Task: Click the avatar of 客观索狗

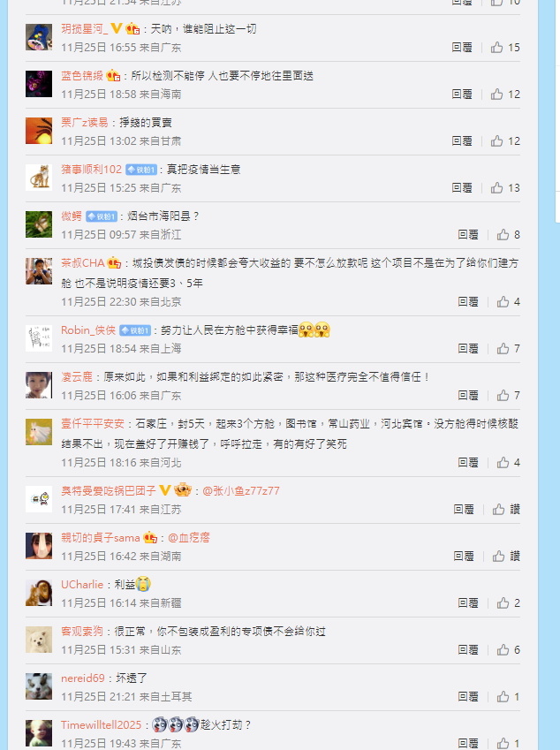Action: pyautogui.click(x=39, y=640)
